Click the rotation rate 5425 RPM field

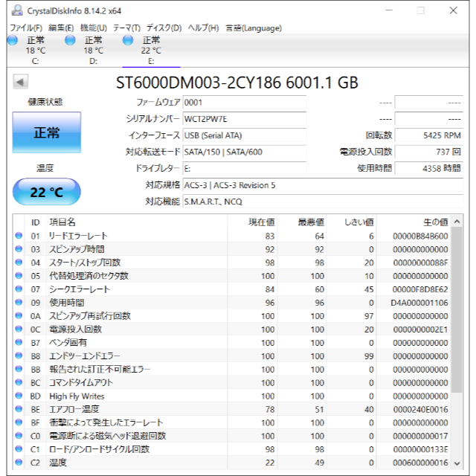click(429, 135)
